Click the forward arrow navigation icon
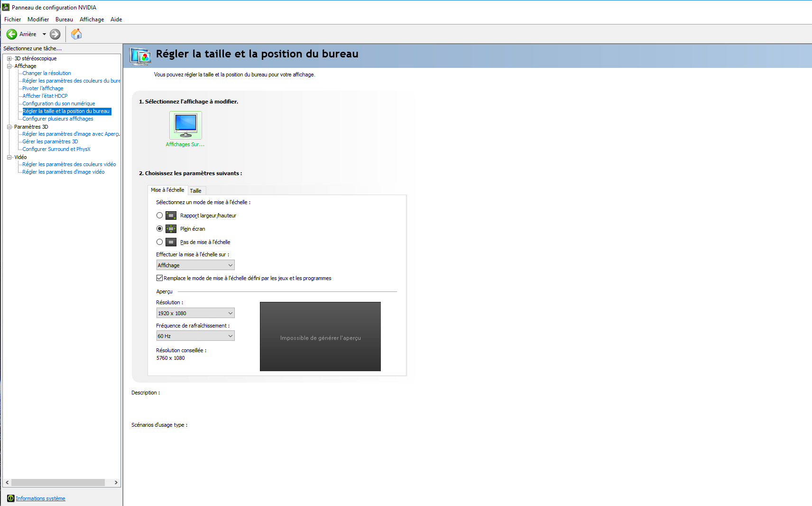Screen dimensions: 812x506 point(55,34)
